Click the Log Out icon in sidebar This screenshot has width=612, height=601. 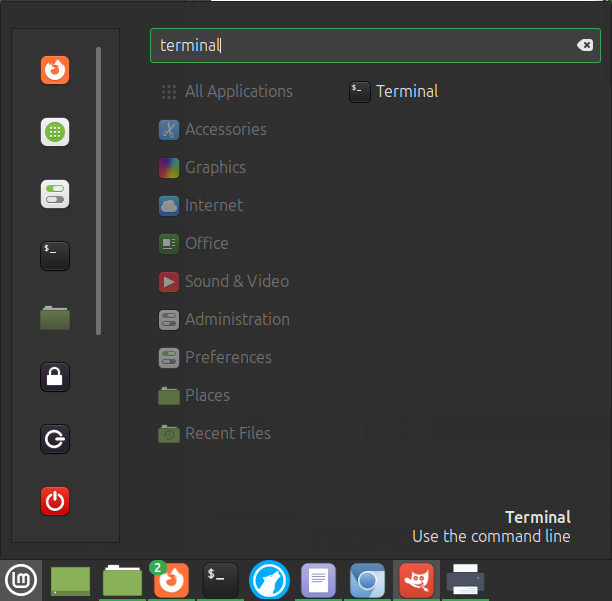55,439
